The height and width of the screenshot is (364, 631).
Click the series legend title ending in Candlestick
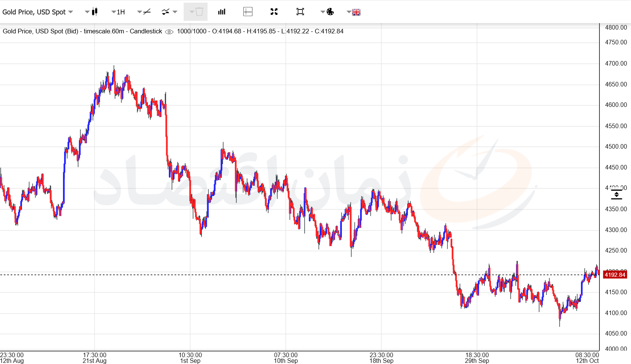(x=82, y=31)
